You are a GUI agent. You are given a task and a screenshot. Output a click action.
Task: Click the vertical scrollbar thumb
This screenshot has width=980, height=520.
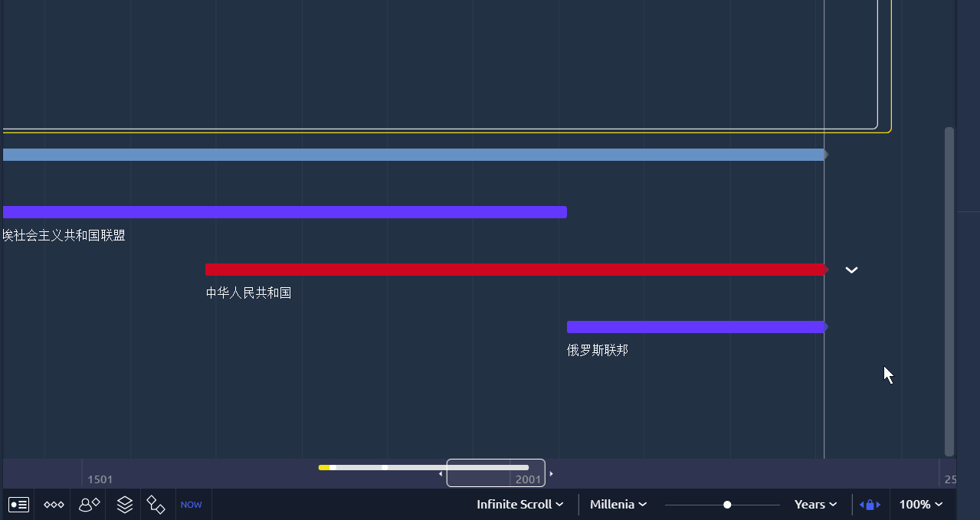coord(949,291)
